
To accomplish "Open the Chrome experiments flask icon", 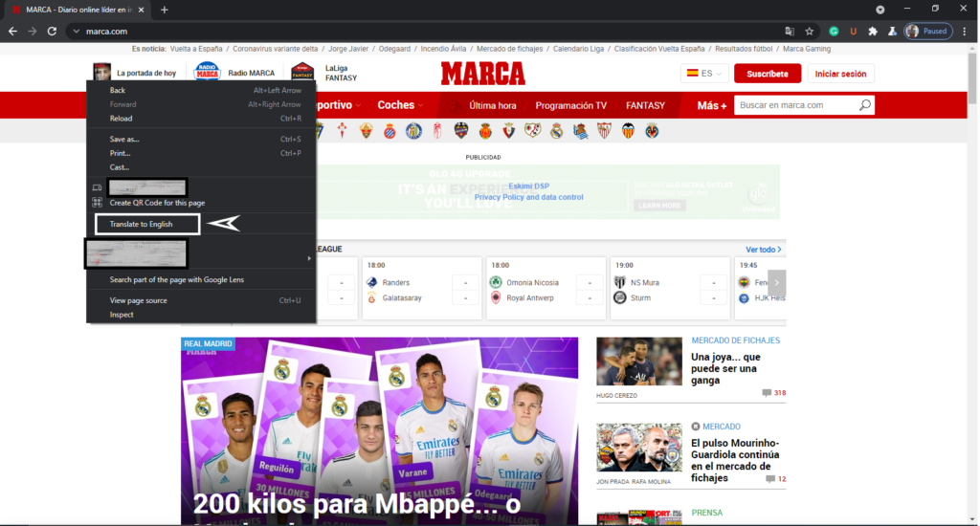I will coord(892,32).
